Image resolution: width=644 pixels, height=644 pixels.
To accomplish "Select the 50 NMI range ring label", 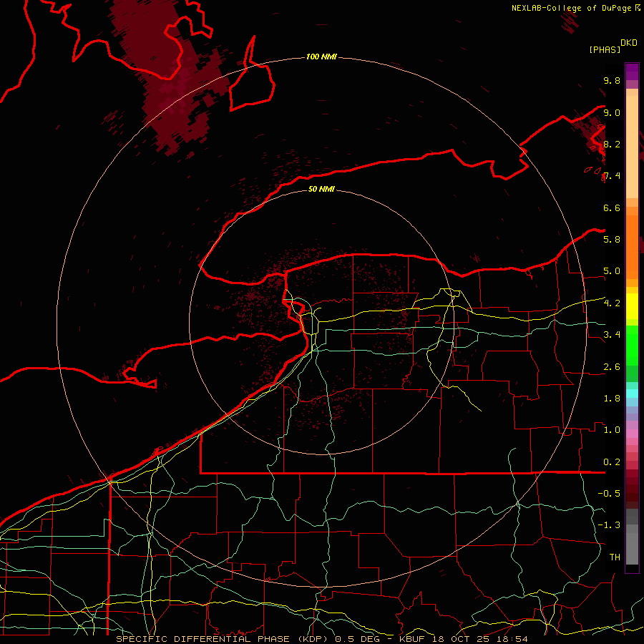I will 321,190.
